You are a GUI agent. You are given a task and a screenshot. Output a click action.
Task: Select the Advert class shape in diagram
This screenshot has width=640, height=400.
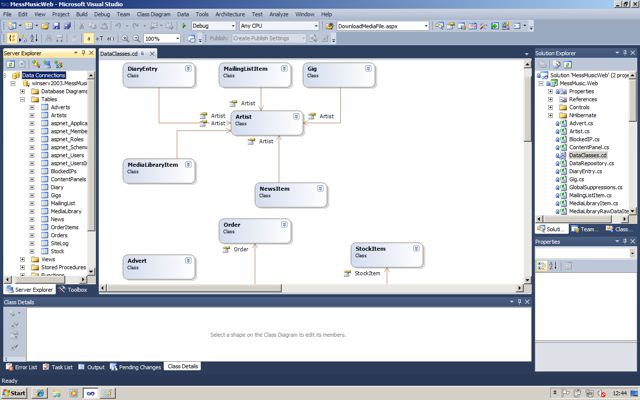click(x=159, y=267)
